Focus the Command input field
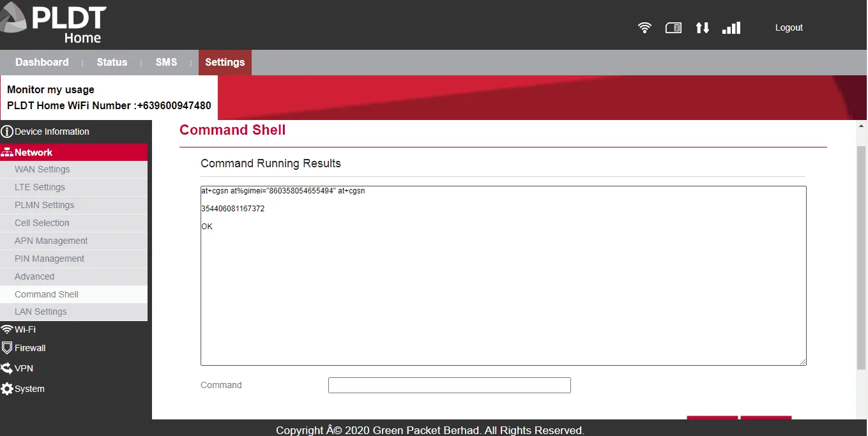Screen dimensions: 868x436 pyautogui.click(x=449, y=385)
